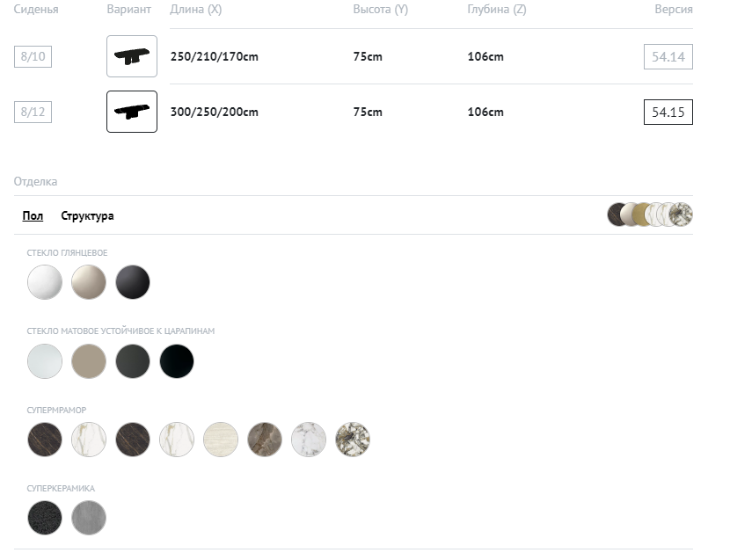Select the 8/10 seats option
730x560 pixels.
click(x=33, y=57)
